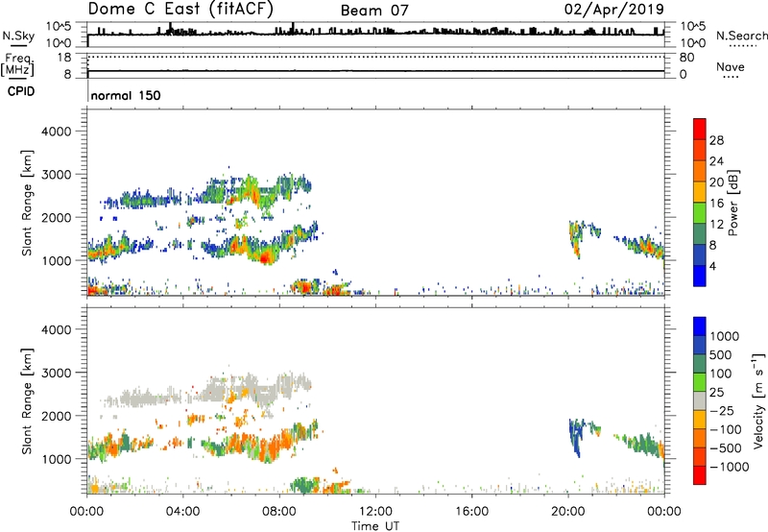Click the "Velocity [m s-1]" colorbar title

757,400
